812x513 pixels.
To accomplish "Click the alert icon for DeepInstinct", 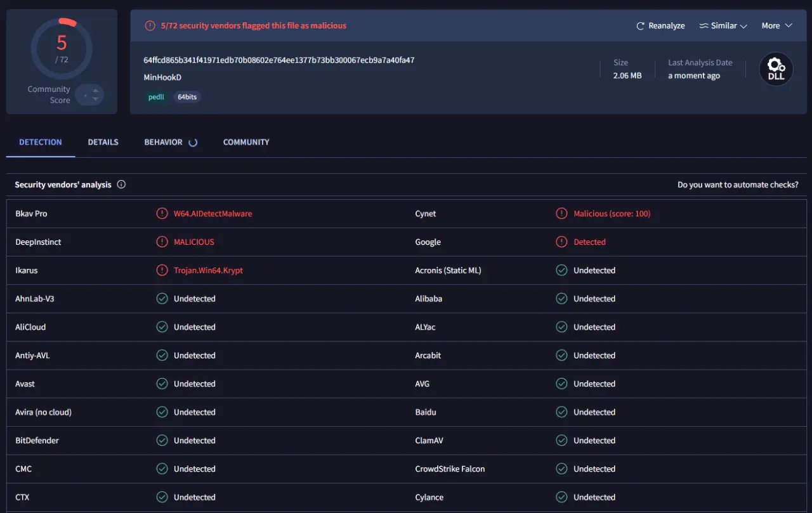I will click(x=162, y=242).
